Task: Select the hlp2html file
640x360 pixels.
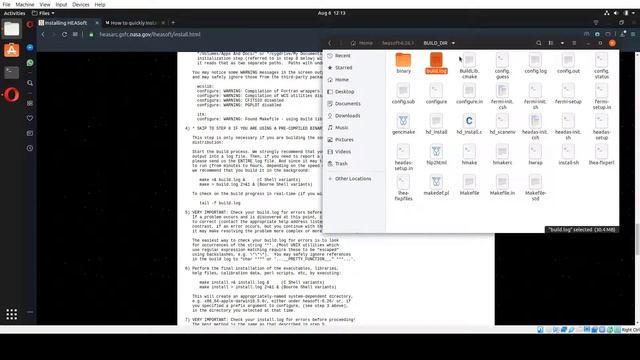Action: click(436, 155)
